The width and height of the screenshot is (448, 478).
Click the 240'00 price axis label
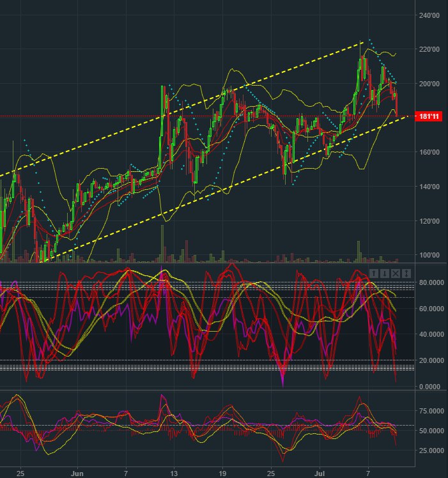pyautogui.click(x=429, y=15)
